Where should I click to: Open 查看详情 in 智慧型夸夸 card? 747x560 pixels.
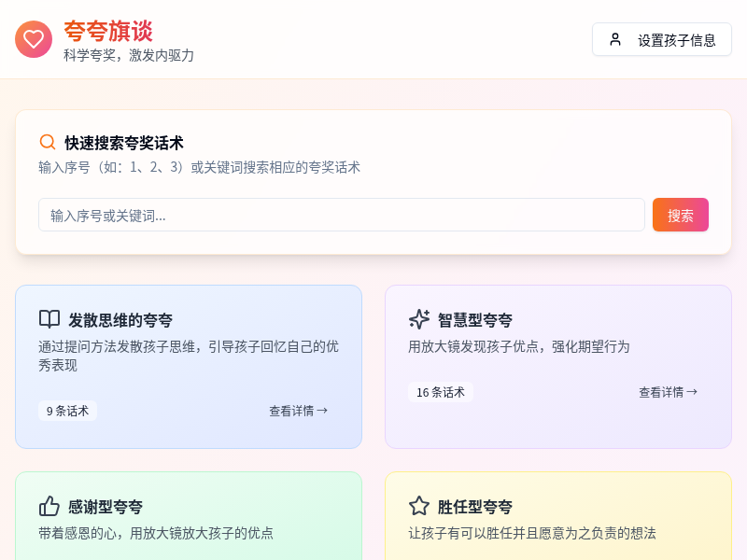(669, 392)
